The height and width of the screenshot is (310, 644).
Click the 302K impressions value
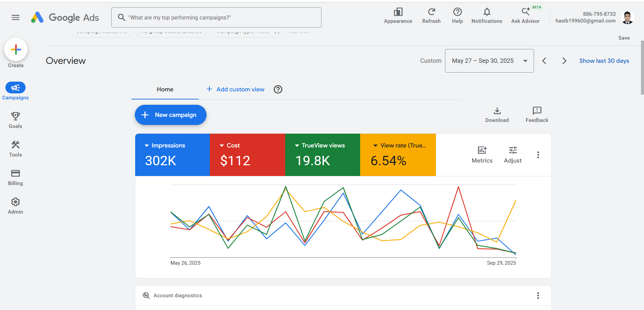pyautogui.click(x=160, y=161)
